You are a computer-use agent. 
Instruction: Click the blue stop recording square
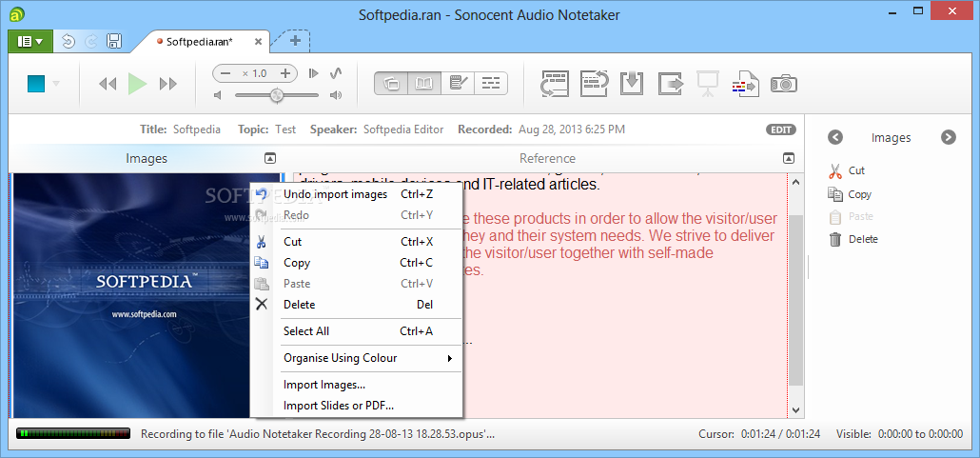click(x=36, y=83)
